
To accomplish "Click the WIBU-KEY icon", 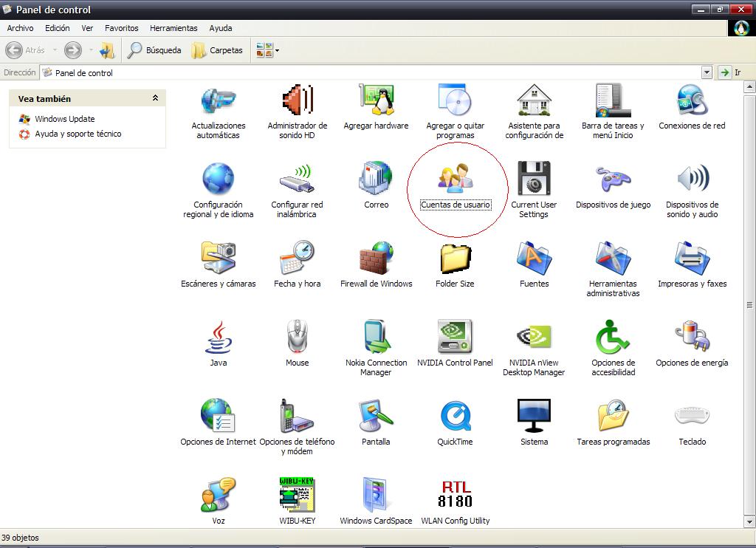I will 297,494.
